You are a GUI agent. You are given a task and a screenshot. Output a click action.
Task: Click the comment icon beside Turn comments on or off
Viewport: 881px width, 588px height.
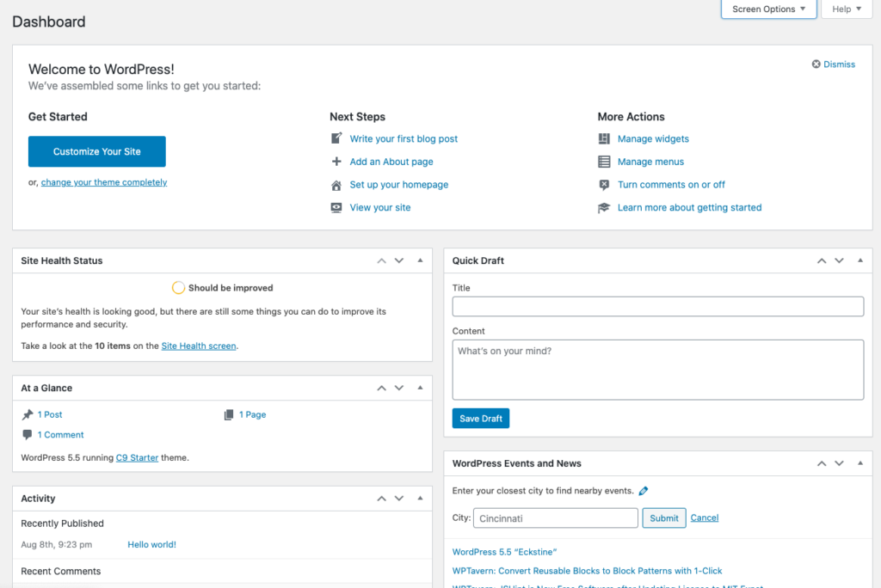point(604,185)
